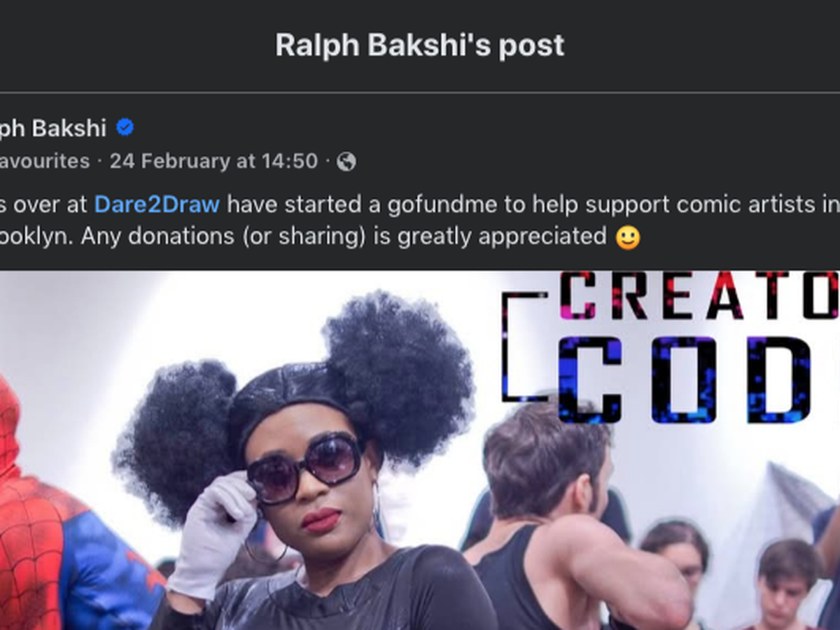Click the 'Ralph Bakshi's post' header title

pyautogui.click(x=419, y=45)
